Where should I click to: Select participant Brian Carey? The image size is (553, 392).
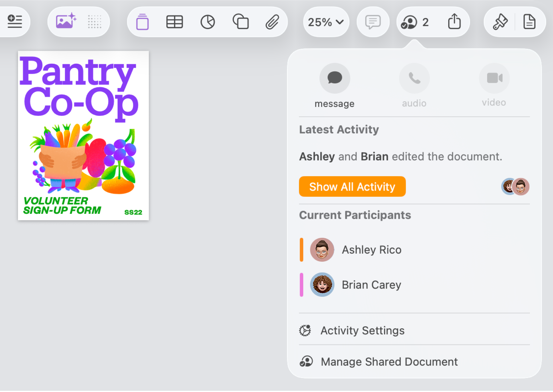click(x=371, y=285)
